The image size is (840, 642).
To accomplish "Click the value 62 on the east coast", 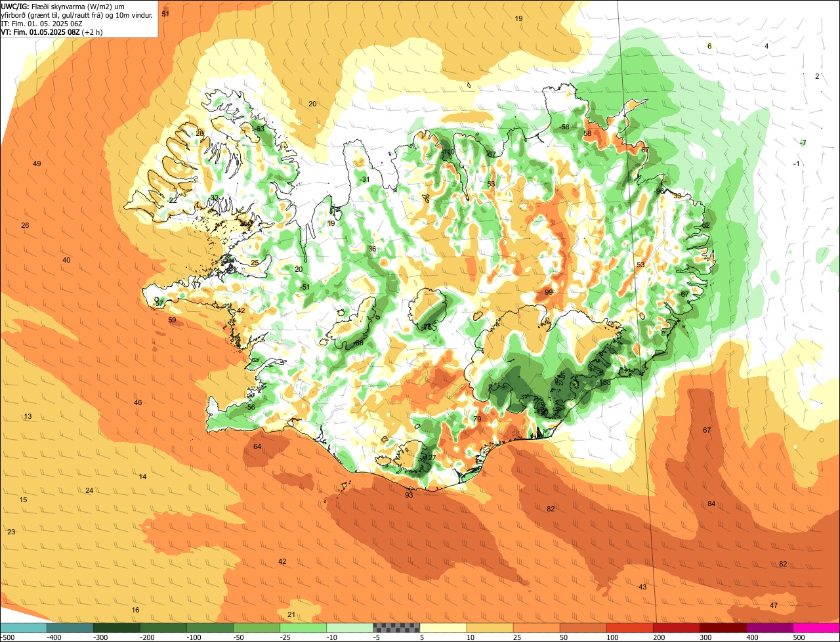I will (706, 225).
